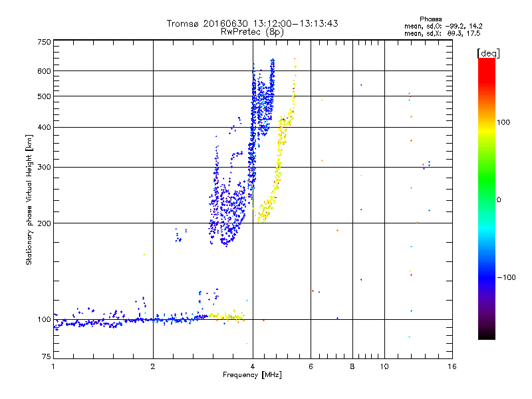
Task: Click the '8' MHz frequency tick label
Action: (x=352, y=366)
